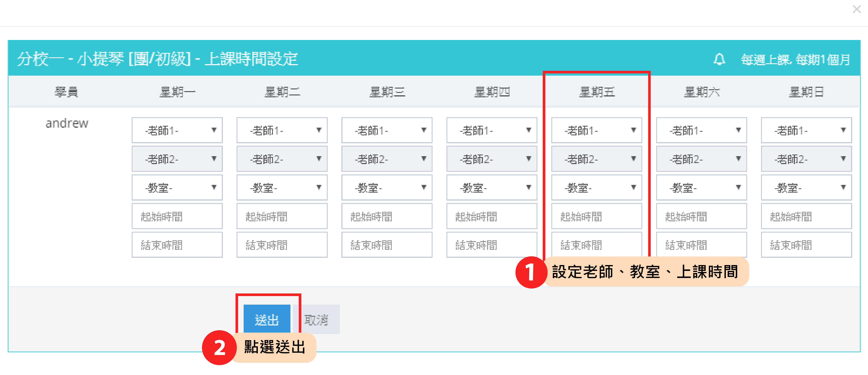This screenshot has height=375, width=868.
Task: Click the bell notification icon in header
Action: pos(719,59)
